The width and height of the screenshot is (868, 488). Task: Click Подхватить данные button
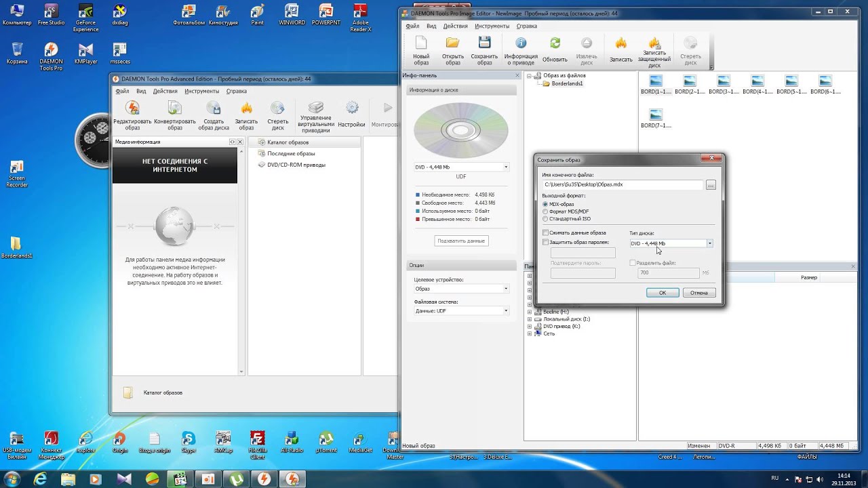click(x=461, y=241)
